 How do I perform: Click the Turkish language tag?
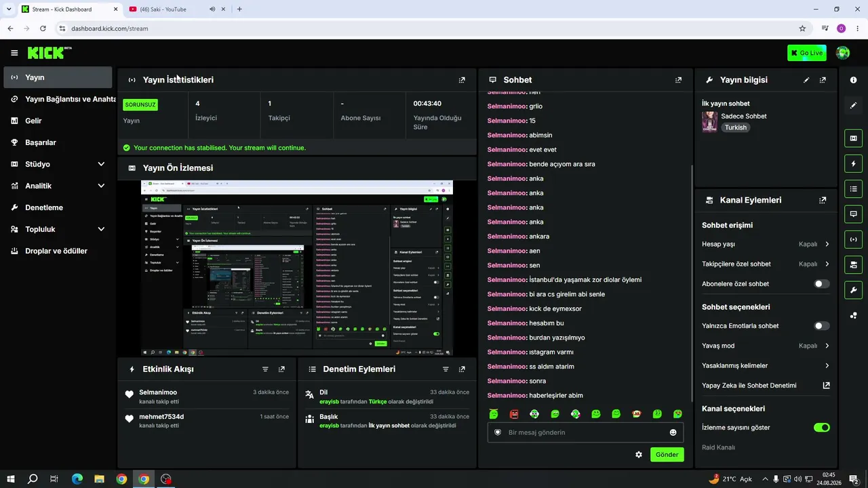click(735, 127)
